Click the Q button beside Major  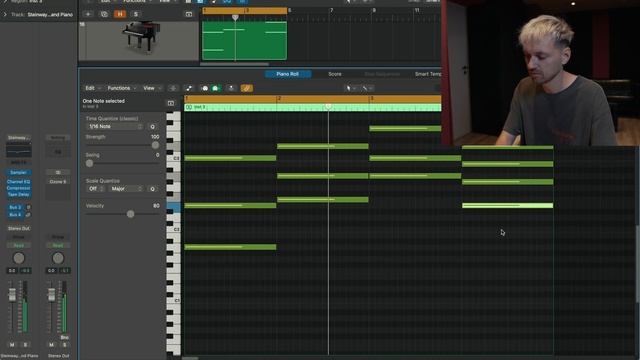153,189
